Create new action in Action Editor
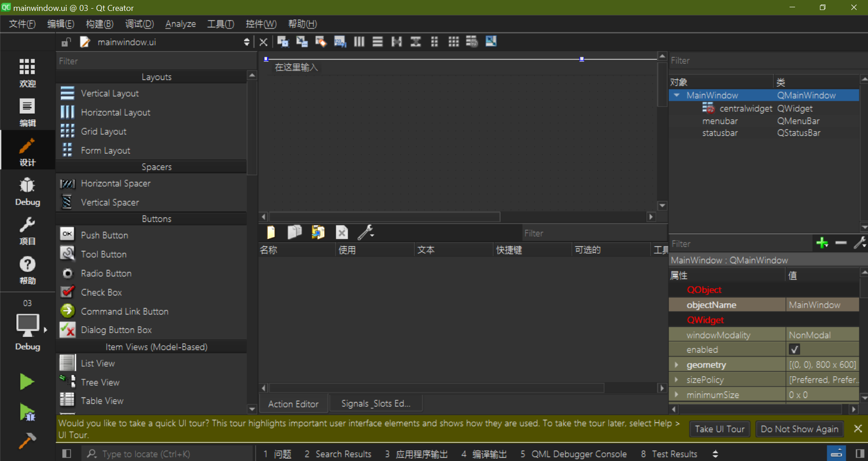 click(271, 232)
